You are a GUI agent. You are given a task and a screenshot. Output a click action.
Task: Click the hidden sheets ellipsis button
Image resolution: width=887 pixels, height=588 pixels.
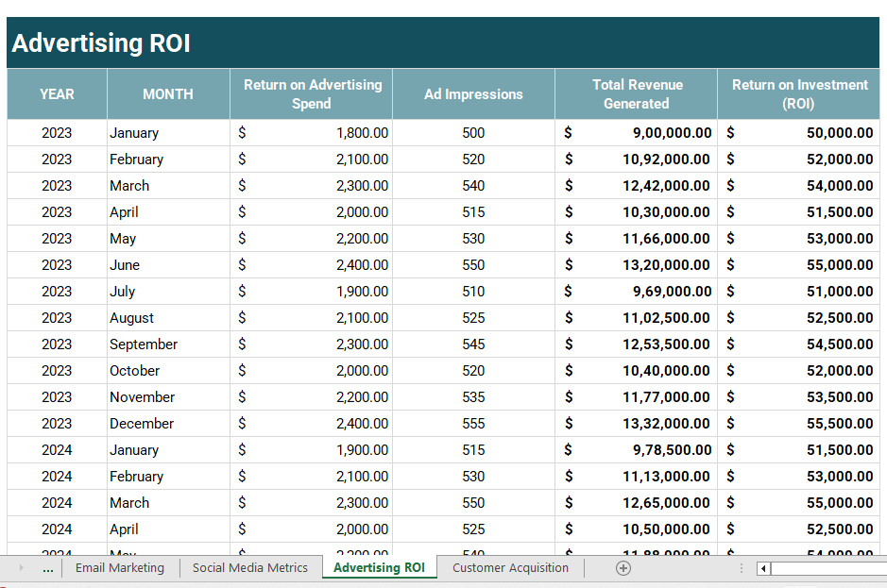click(48, 568)
